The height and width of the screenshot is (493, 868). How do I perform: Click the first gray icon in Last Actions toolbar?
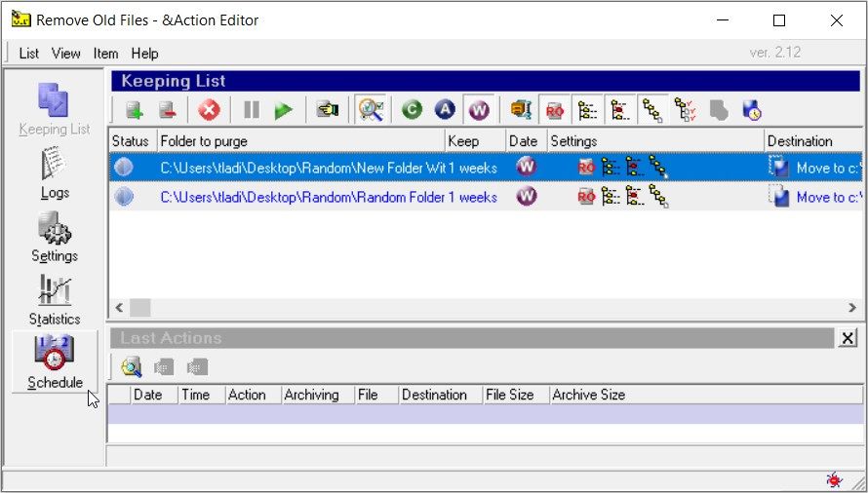pyautogui.click(x=164, y=367)
